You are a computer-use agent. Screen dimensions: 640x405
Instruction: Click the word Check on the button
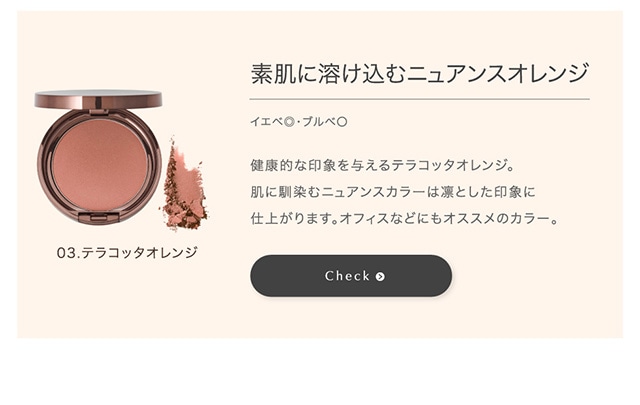coord(347,276)
